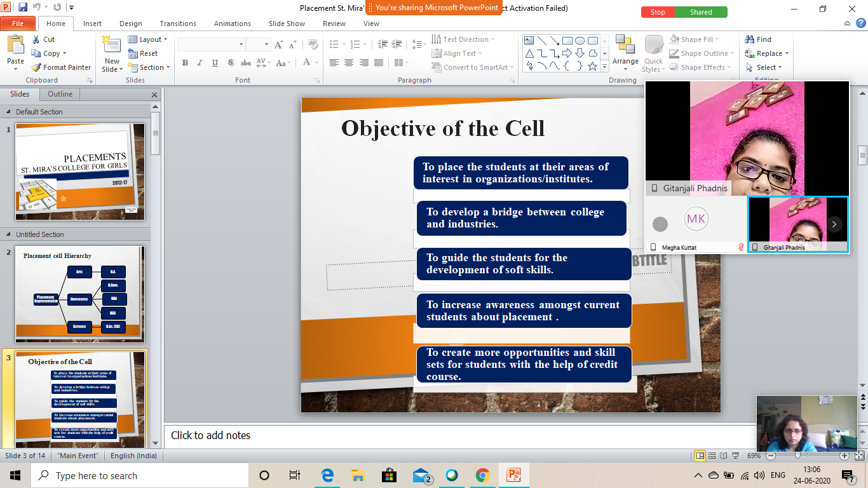
Task: Open the Layout dropdown
Action: (x=148, y=39)
